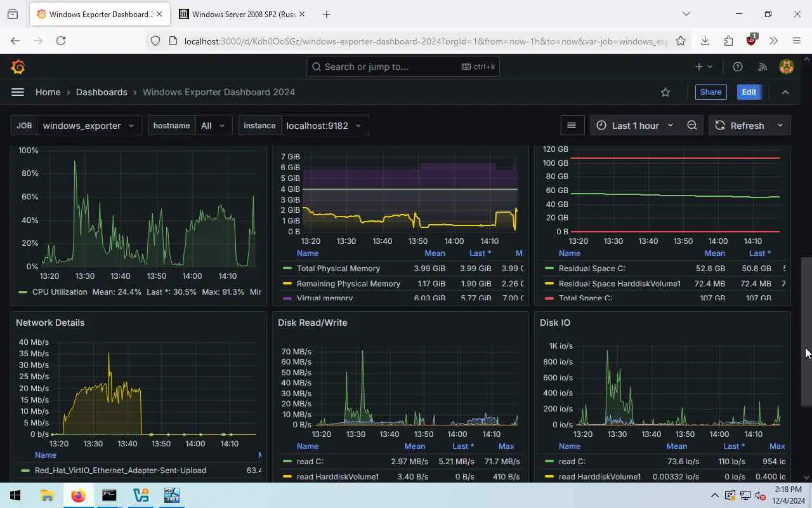Open the Last 1 hour time picker
The height and width of the screenshot is (508, 812).
pos(635,125)
